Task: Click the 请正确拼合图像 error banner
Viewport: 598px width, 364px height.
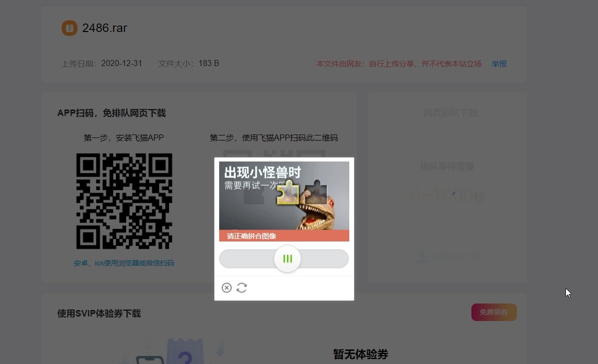Action: (x=284, y=235)
